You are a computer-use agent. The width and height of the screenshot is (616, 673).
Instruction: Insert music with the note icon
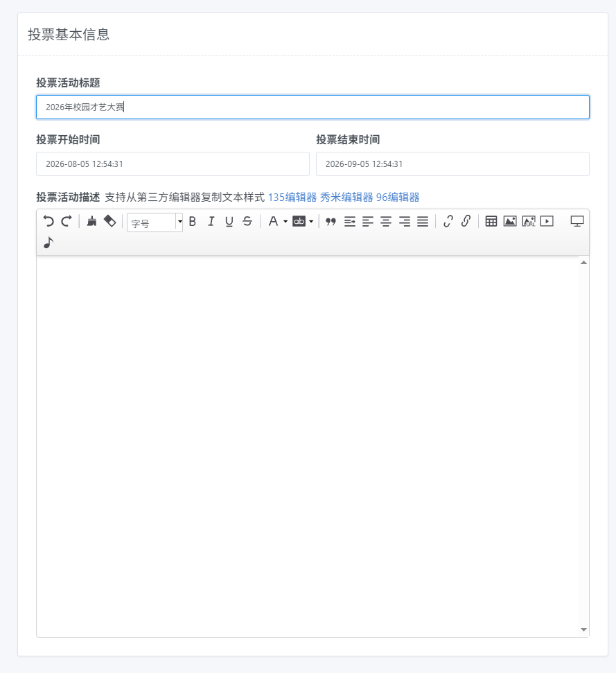(x=49, y=243)
